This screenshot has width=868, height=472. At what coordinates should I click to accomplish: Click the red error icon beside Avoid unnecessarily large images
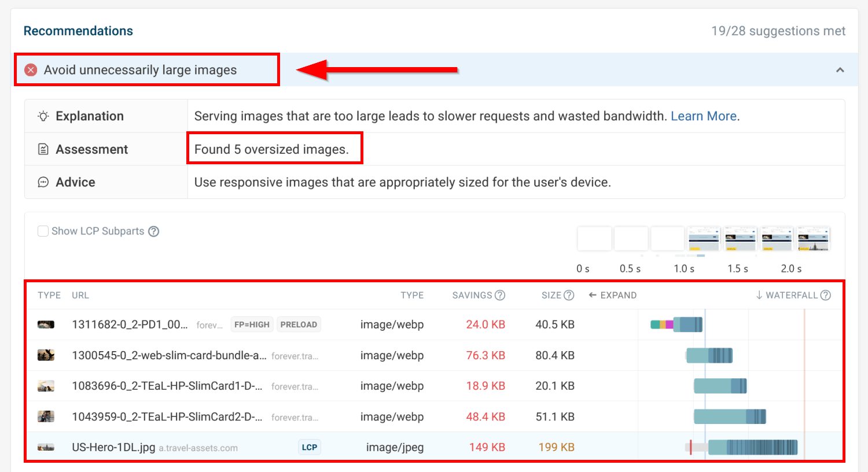[31, 69]
